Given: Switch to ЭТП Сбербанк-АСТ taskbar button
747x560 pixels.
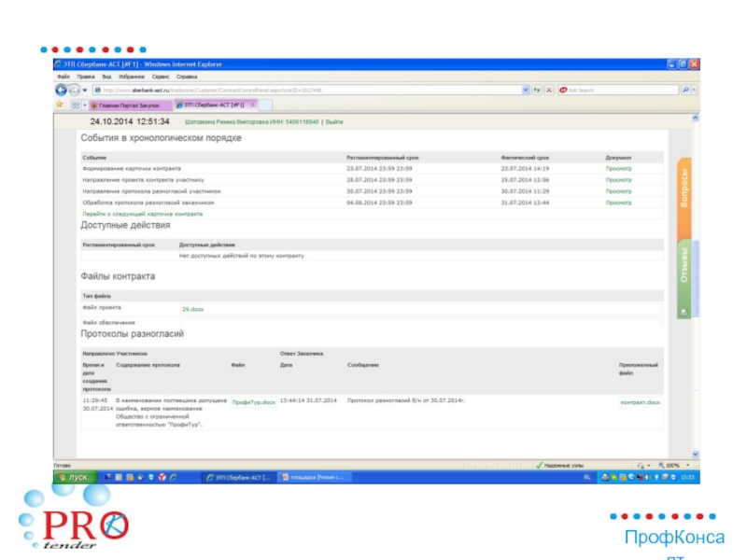Looking at the screenshot, I should coord(238,477).
